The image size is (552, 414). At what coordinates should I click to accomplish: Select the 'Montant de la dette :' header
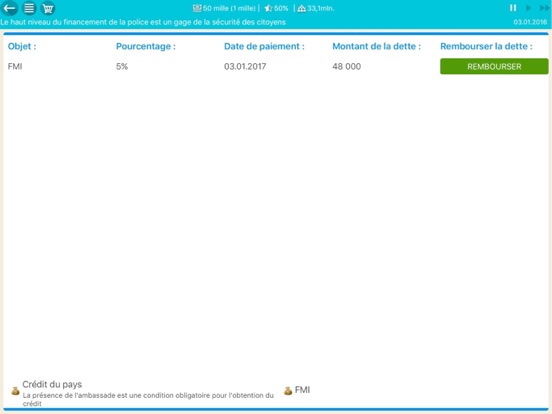click(376, 46)
